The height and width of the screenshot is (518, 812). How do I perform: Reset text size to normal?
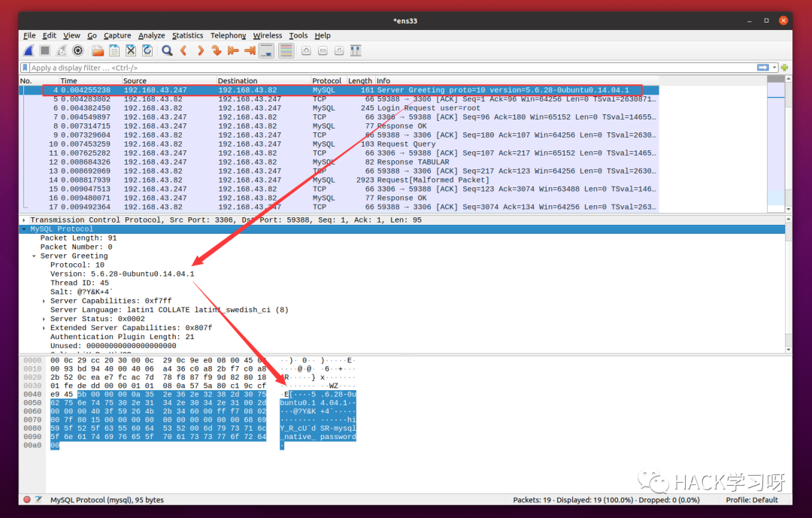click(339, 51)
